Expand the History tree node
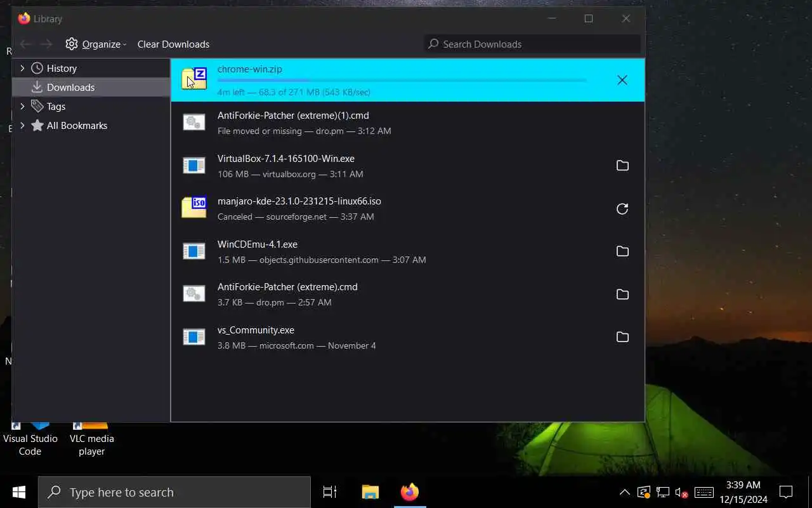This screenshot has height=508, width=812. pyautogui.click(x=22, y=68)
